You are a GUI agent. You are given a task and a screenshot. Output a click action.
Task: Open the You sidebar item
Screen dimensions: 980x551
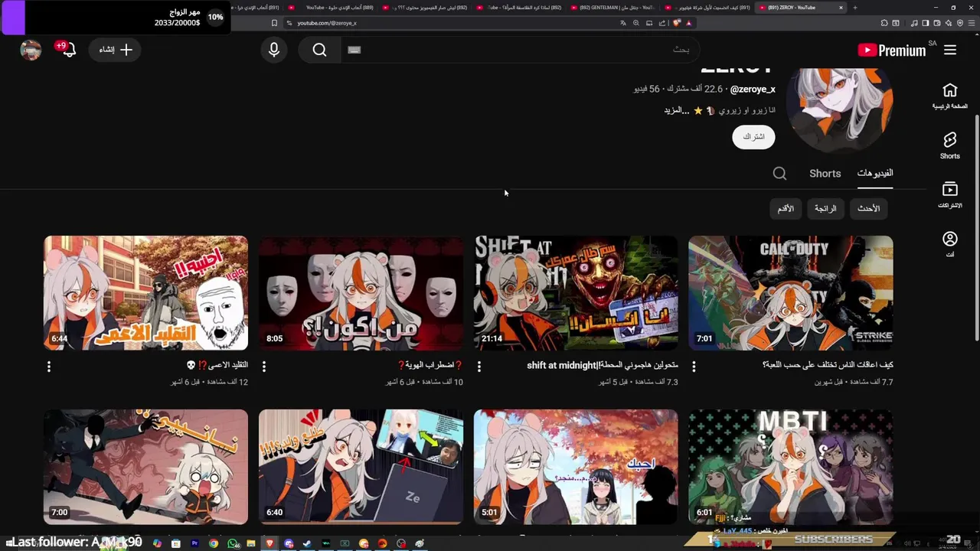pos(949,245)
